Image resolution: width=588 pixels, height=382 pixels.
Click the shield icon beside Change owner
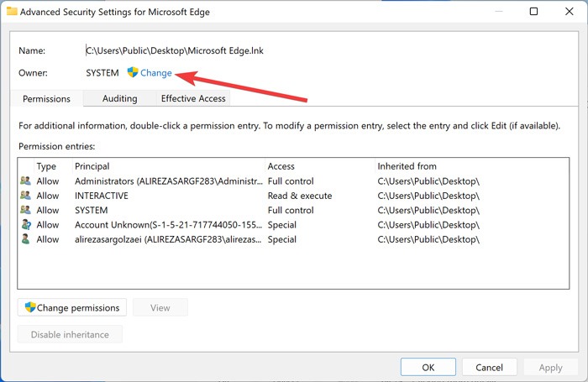coord(133,72)
